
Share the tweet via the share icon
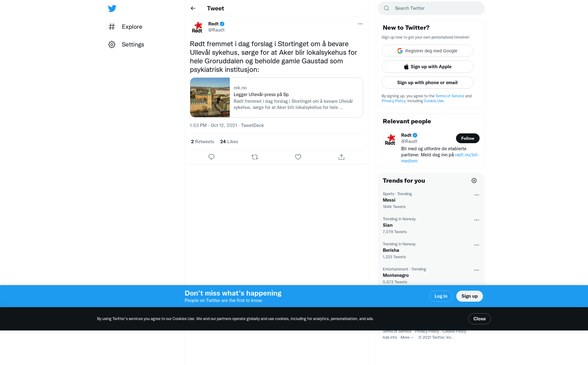pos(341,157)
